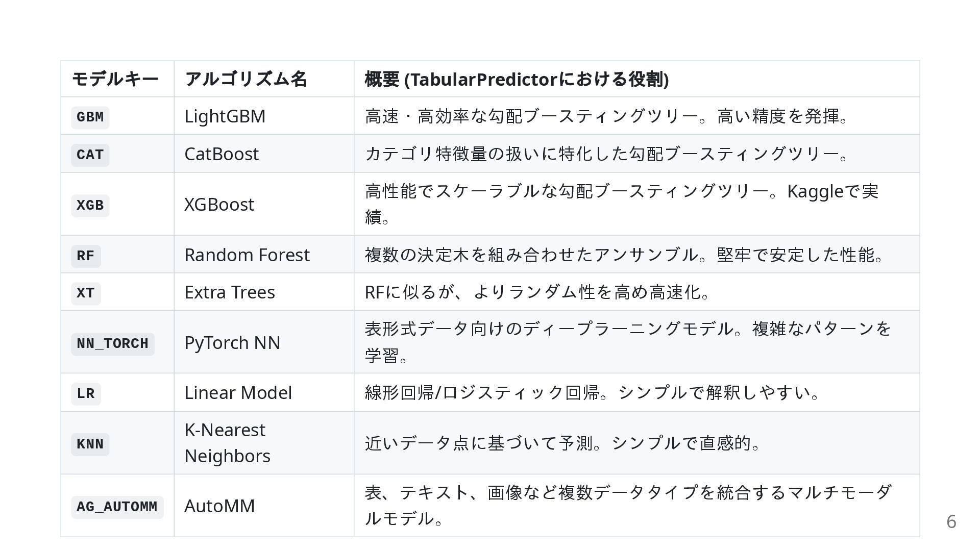980x551 pixels.
Task: Click the XGB model key badge
Action: pyautogui.click(x=90, y=205)
